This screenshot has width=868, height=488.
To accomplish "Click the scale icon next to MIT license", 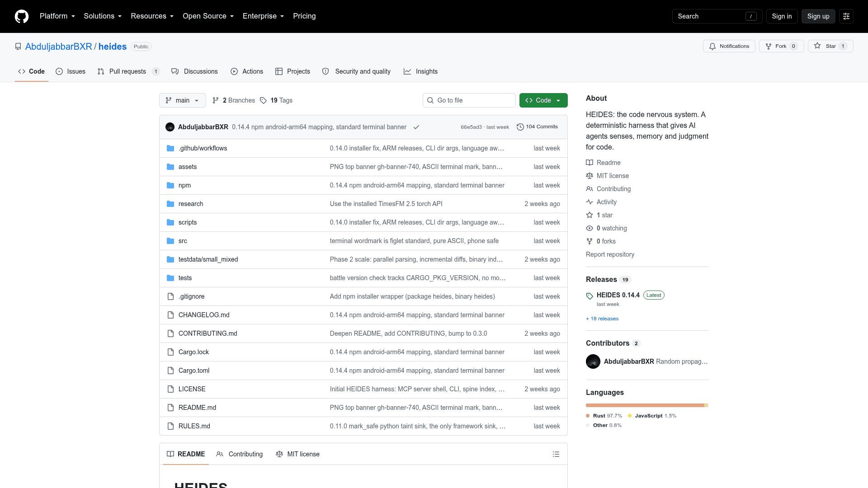I will coord(590,176).
